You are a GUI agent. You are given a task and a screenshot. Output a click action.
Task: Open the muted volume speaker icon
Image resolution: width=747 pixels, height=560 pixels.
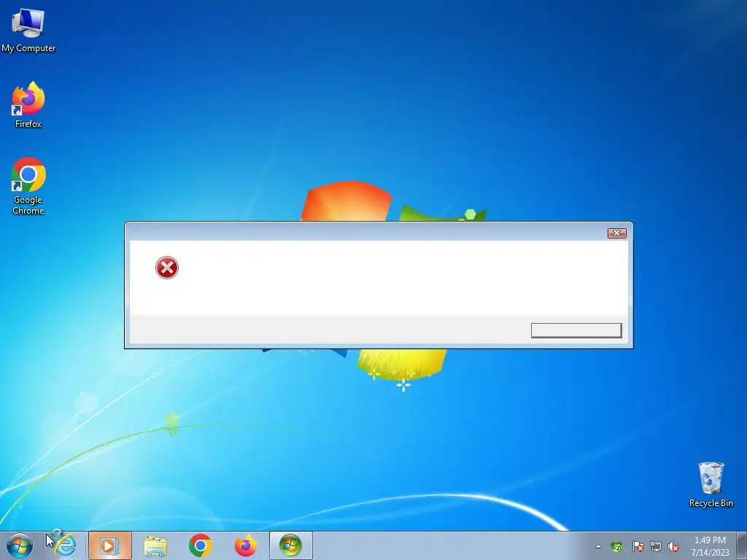point(673,547)
